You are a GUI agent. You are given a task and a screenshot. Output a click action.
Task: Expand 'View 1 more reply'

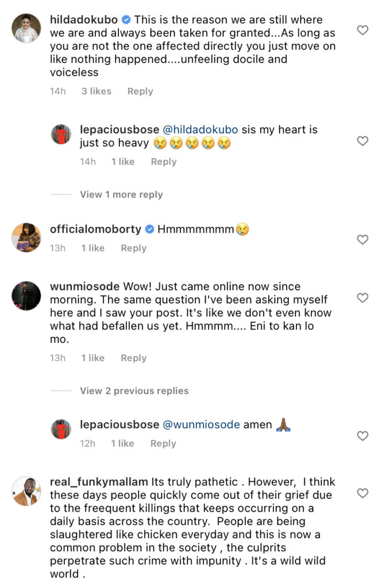tap(121, 195)
